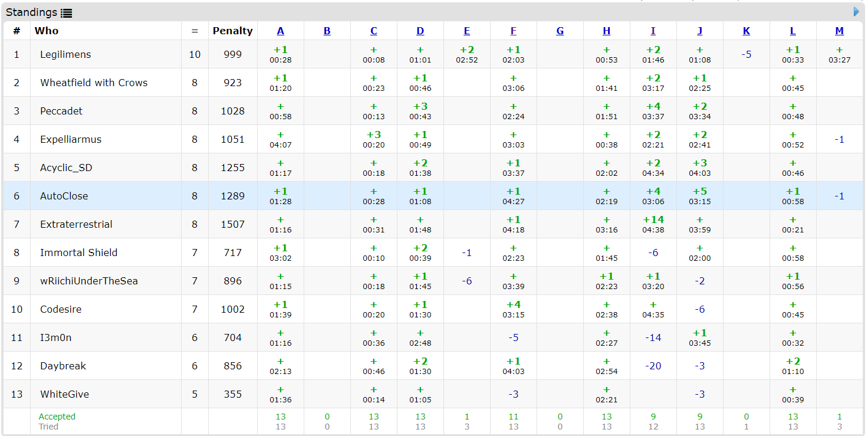Open problem F header link
868x436 pixels.
coord(513,31)
